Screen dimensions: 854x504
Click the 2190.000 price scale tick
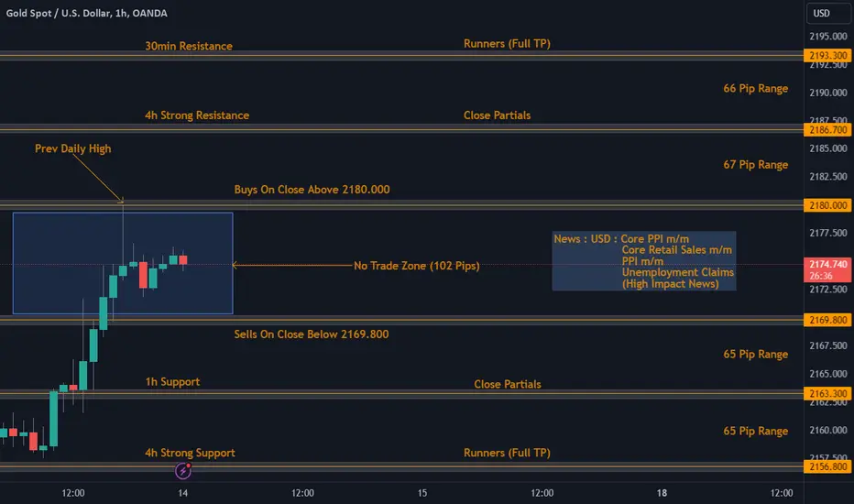tap(827, 92)
